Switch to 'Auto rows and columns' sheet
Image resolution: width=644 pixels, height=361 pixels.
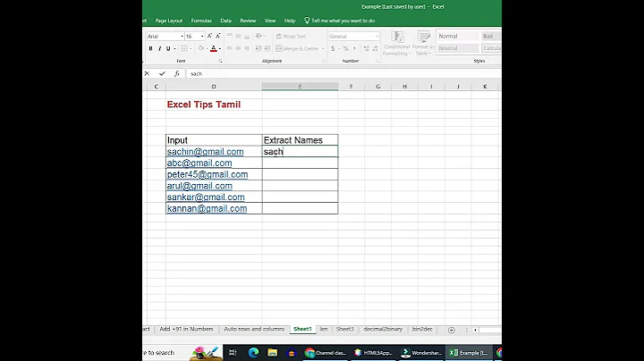point(254,329)
